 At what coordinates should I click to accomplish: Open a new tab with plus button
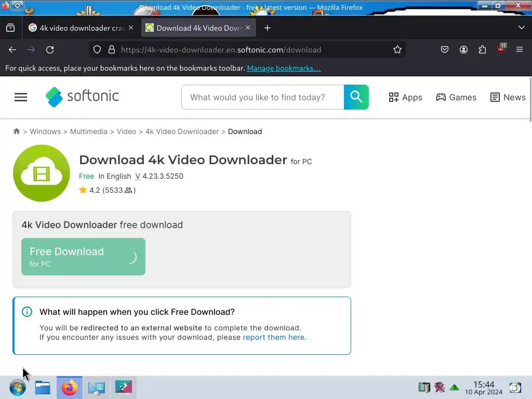tap(268, 28)
